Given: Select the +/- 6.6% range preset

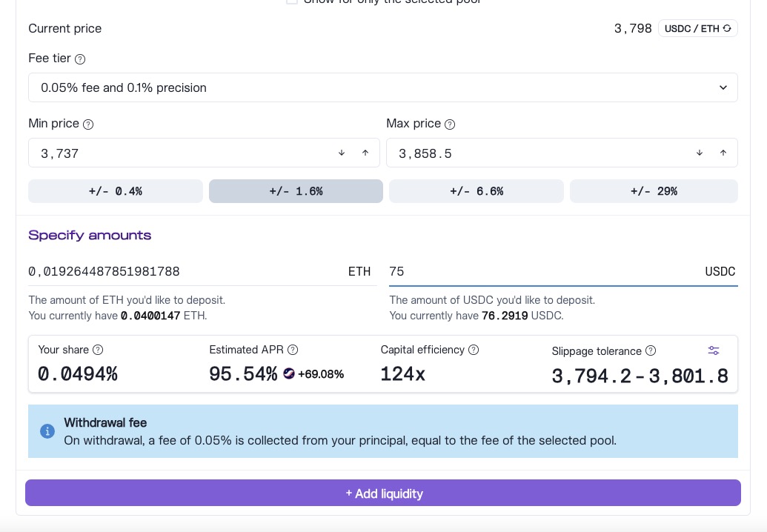Looking at the screenshot, I should tap(476, 191).
